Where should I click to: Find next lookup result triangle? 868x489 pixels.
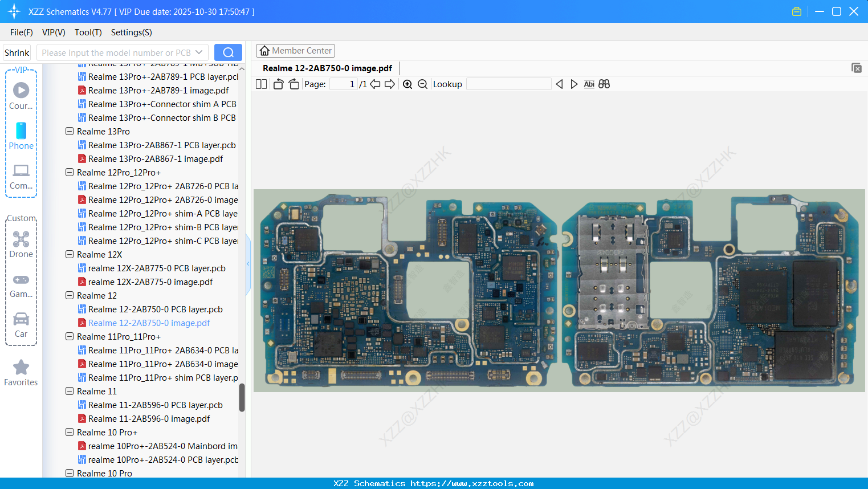tap(574, 84)
